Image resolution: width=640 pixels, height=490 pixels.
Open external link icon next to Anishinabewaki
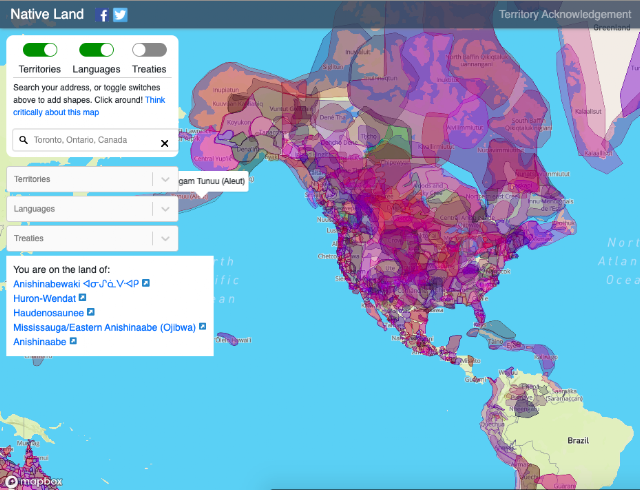(146, 283)
